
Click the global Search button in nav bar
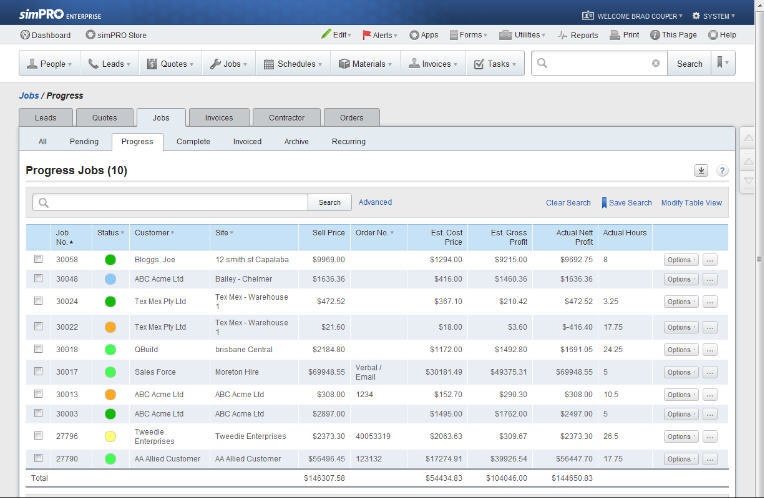pos(689,63)
